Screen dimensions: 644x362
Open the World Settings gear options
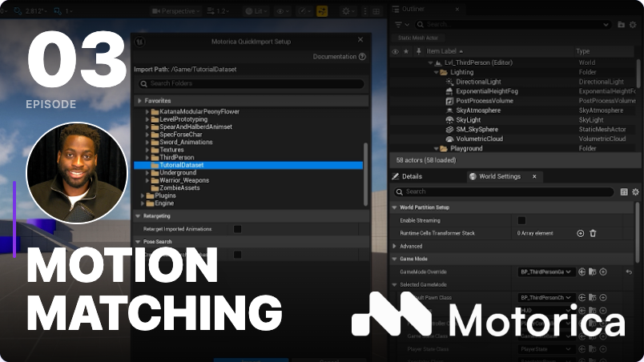click(x=635, y=191)
